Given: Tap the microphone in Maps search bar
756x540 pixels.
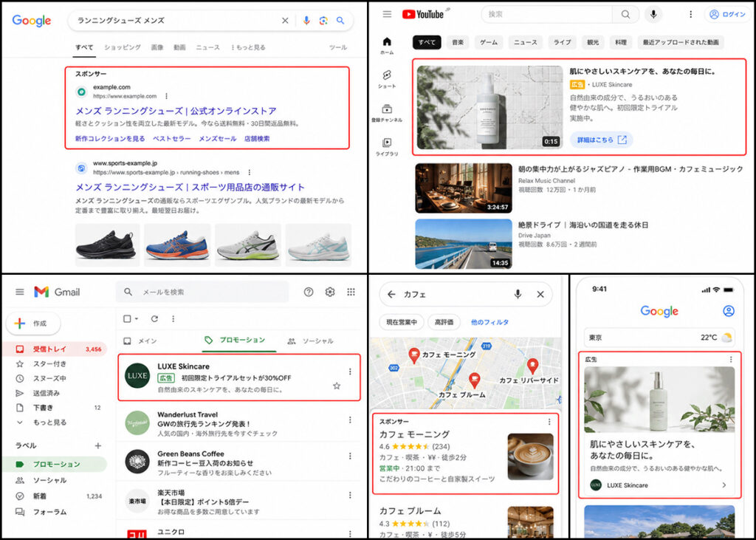Looking at the screenshot, I should [518, 294].
